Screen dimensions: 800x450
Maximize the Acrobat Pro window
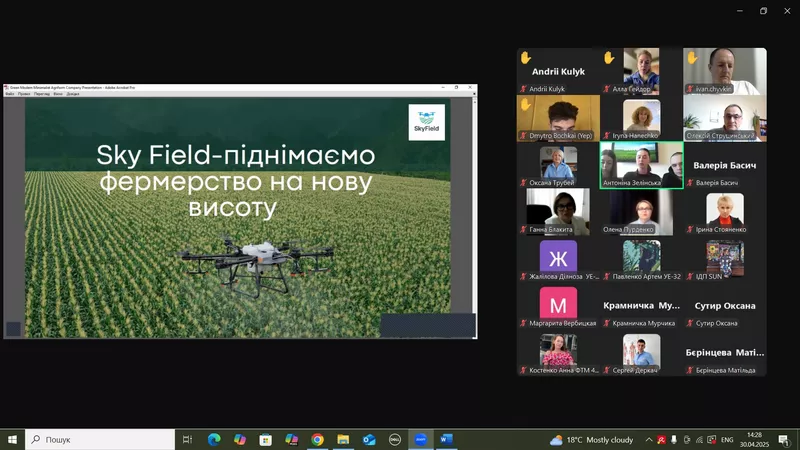(456, 88)
